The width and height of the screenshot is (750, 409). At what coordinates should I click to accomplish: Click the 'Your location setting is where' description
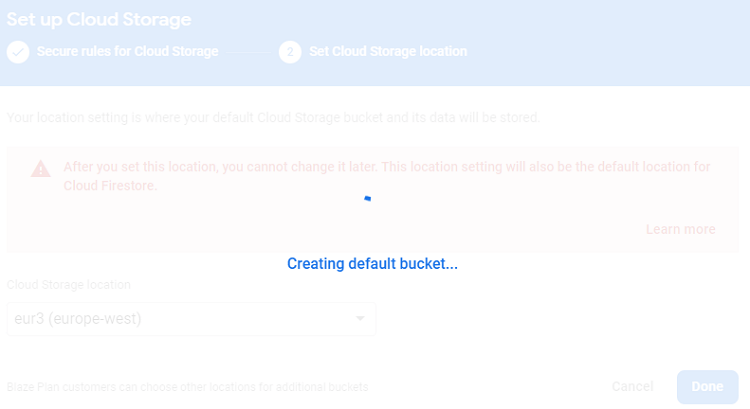click(273, 117)
